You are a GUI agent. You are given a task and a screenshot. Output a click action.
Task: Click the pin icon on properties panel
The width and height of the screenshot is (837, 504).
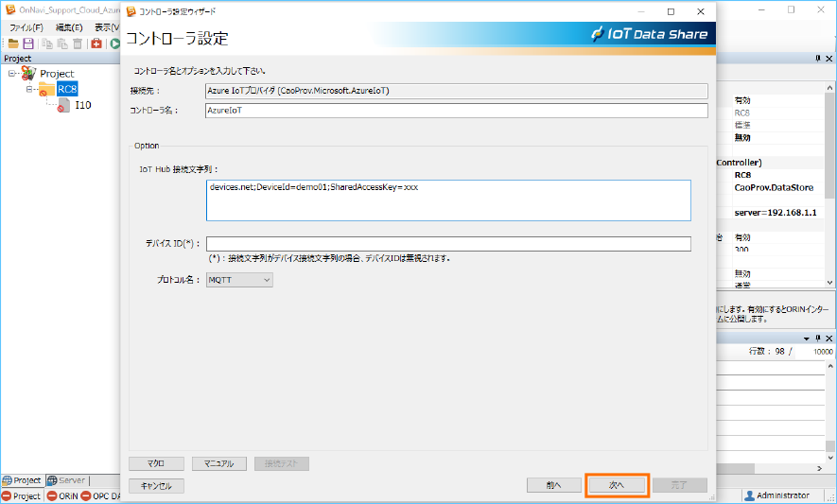tap(818, 59)
